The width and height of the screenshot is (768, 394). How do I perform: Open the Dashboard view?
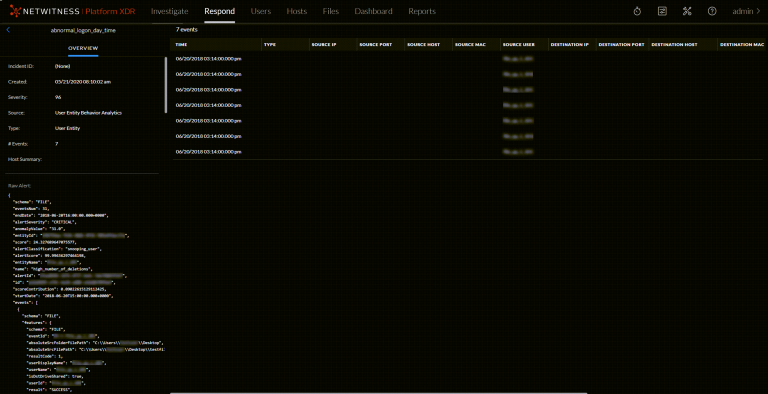click(x=373, y=11)
